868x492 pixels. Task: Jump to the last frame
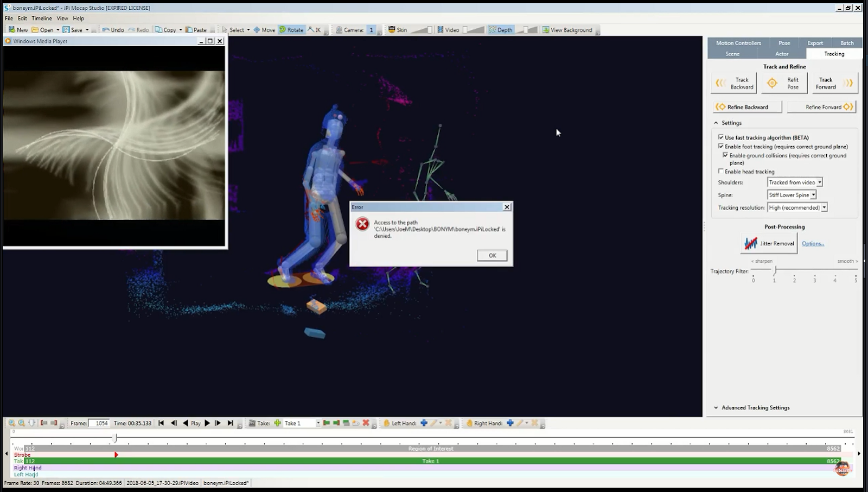[x=230, y=423]
